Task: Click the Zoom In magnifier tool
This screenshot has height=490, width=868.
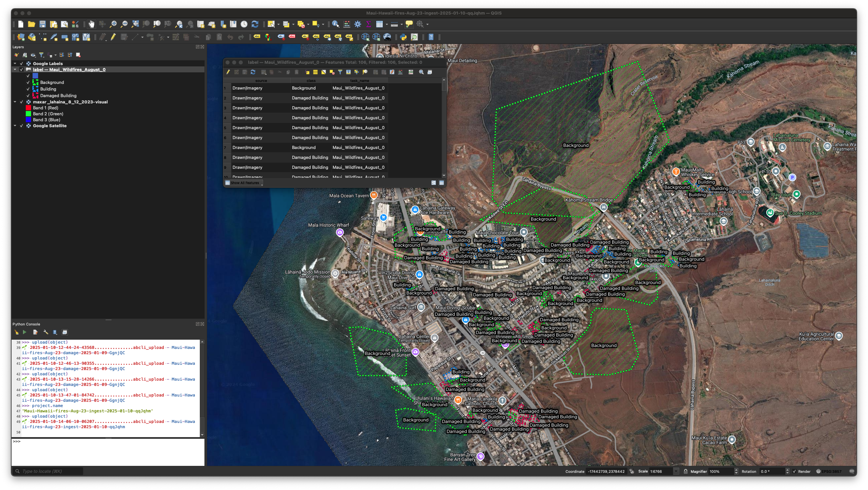Action: [113, 24]
